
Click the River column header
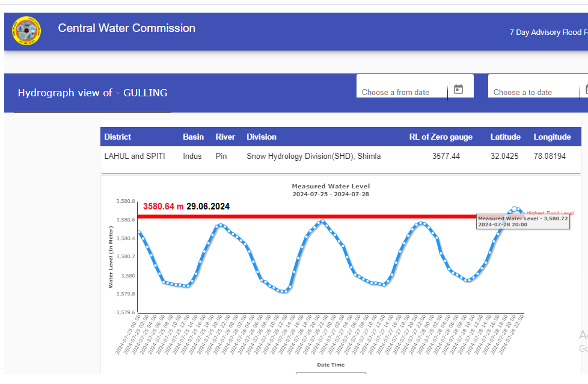pos(225,137)
